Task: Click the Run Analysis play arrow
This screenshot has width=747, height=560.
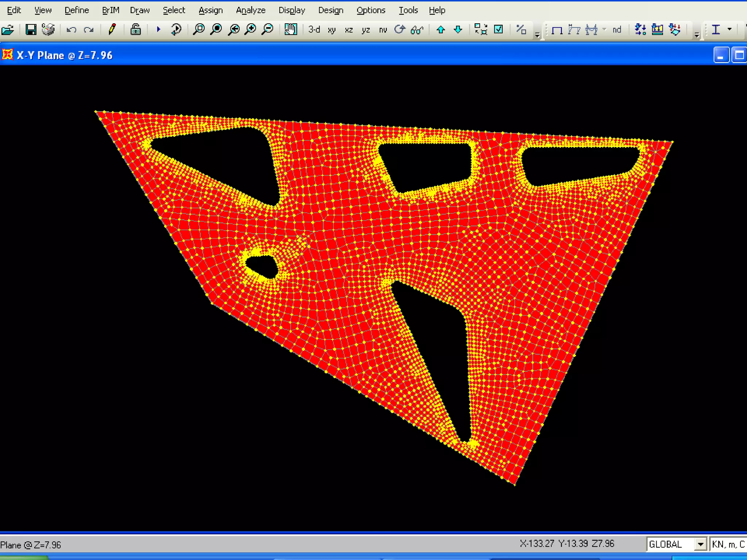Action: [158, 30]
